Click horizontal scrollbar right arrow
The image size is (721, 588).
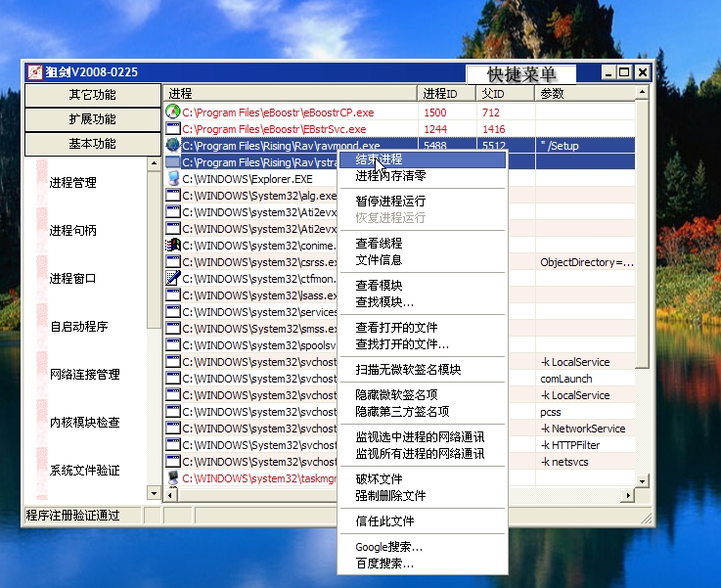pyautogui.click(x=628, y=495)
